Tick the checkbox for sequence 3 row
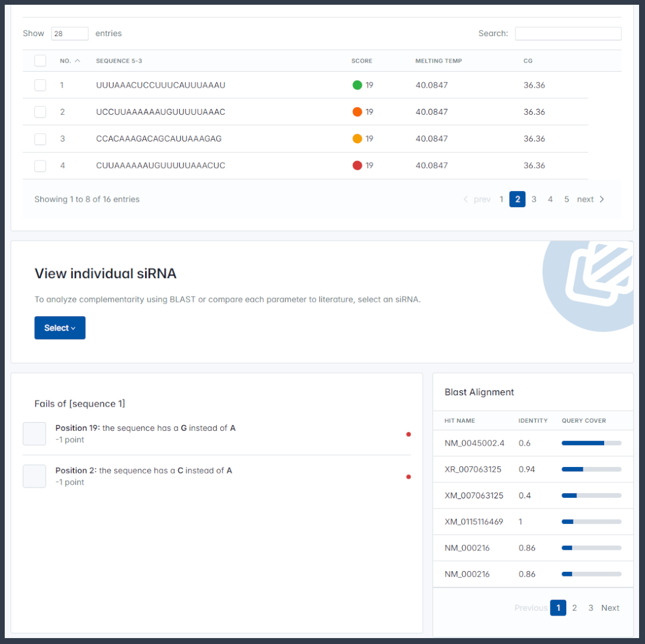The height and width of the screenshot is (644, 645). click(40, 139)
